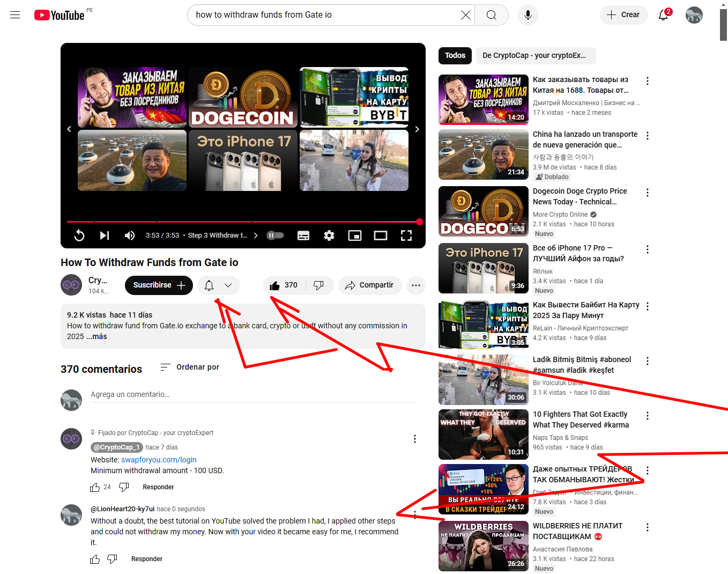
Task: Open more actions ellipsis under video
Action: (x=416, y=285)
